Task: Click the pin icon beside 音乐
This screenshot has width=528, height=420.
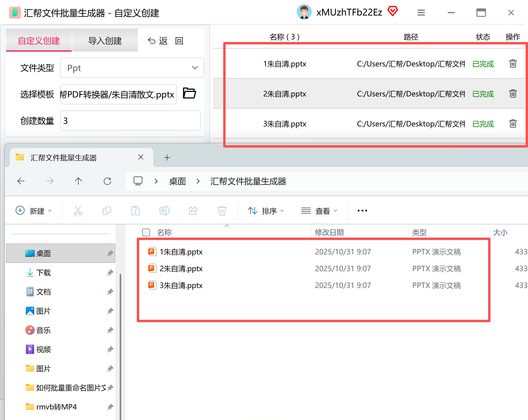Action: click(110, 330)
